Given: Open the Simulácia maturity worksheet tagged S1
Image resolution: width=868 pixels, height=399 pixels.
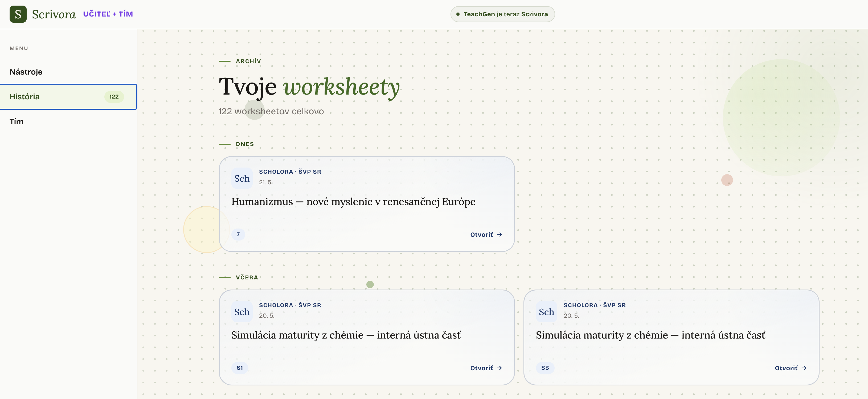Looking at the screenshot, I should coord(346,335).
